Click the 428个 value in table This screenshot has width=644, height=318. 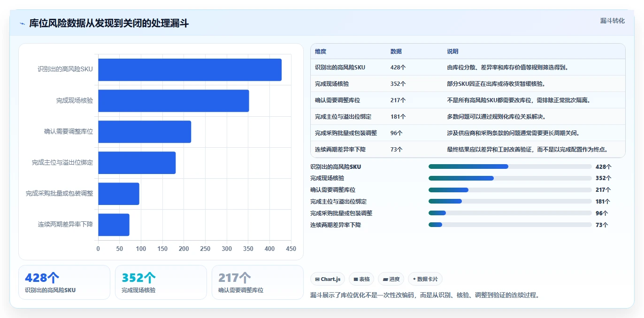click(398, 68)
